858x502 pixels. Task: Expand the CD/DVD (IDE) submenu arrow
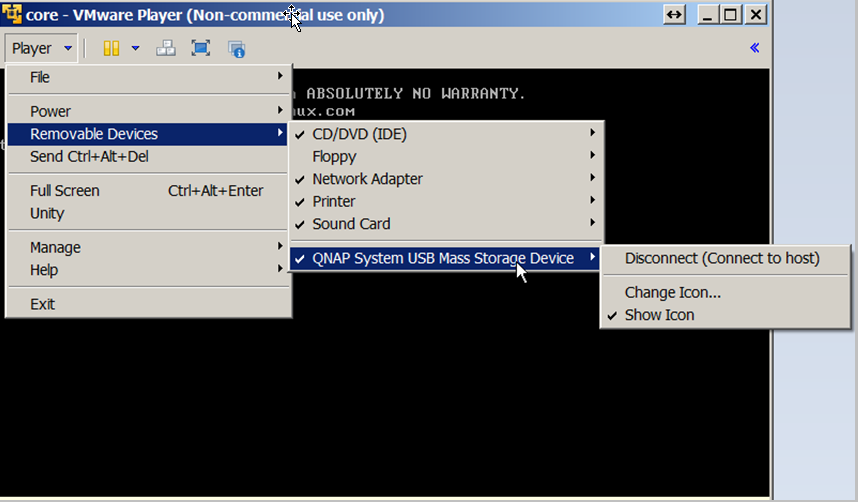pos(592,132)
